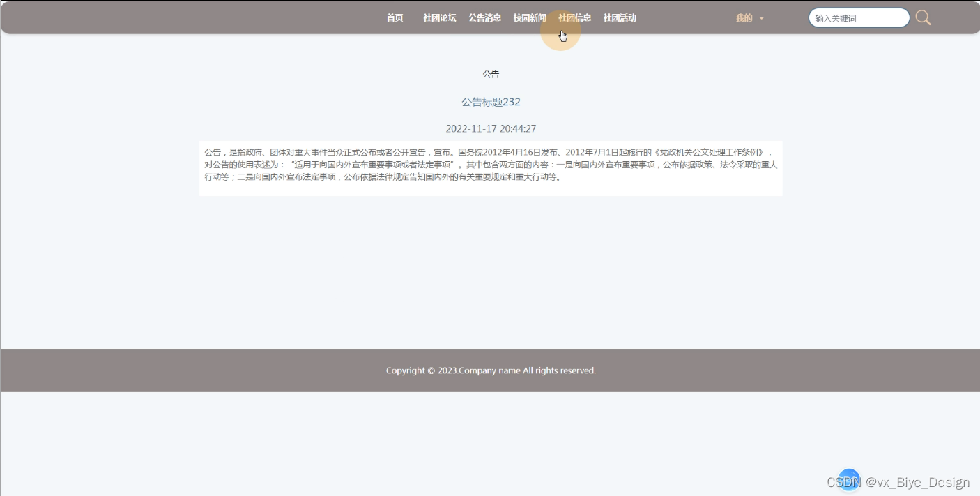
Task: Open 公告消息 announcements menu
Action: [484, 18]
